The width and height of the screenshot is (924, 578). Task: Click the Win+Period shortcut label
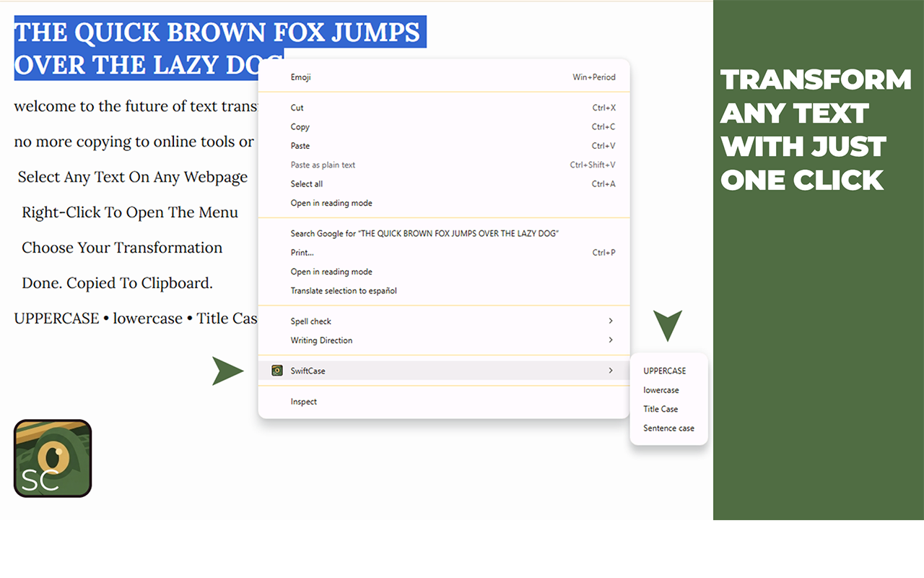click(594, 77)
